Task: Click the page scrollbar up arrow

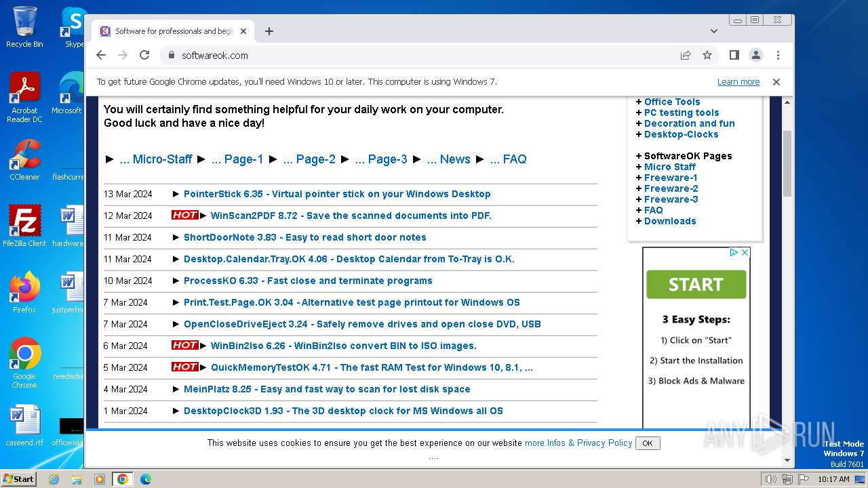Action: (x=787, y=102)
